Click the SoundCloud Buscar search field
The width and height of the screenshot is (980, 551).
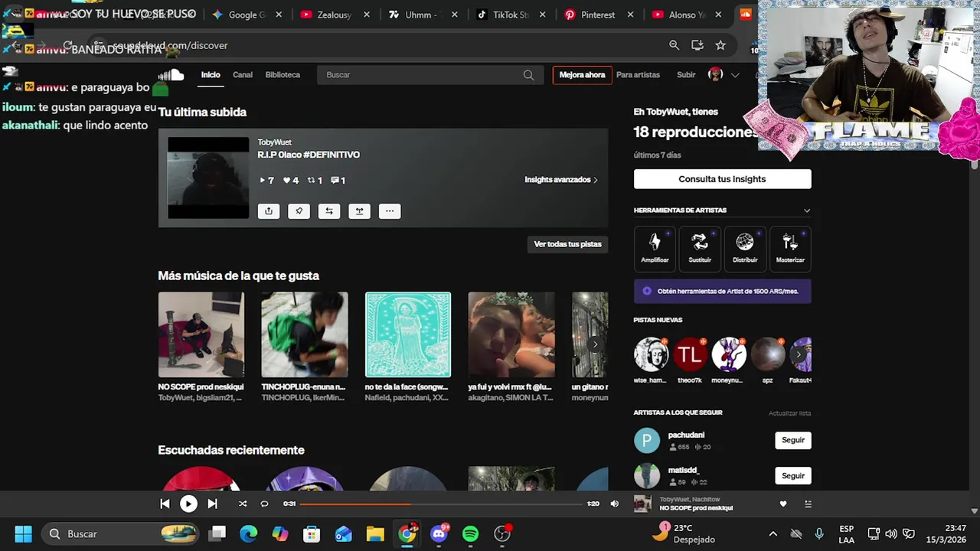click(x=429, y=75)
